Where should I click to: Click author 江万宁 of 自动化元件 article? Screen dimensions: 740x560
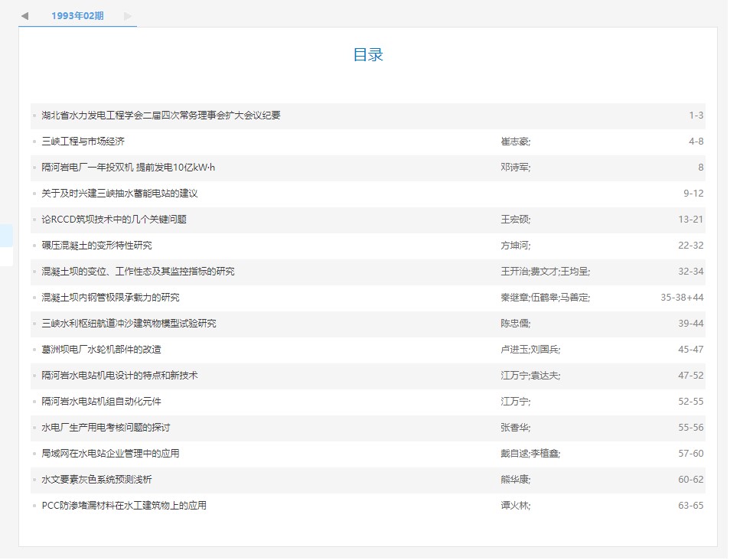point(516,402)
